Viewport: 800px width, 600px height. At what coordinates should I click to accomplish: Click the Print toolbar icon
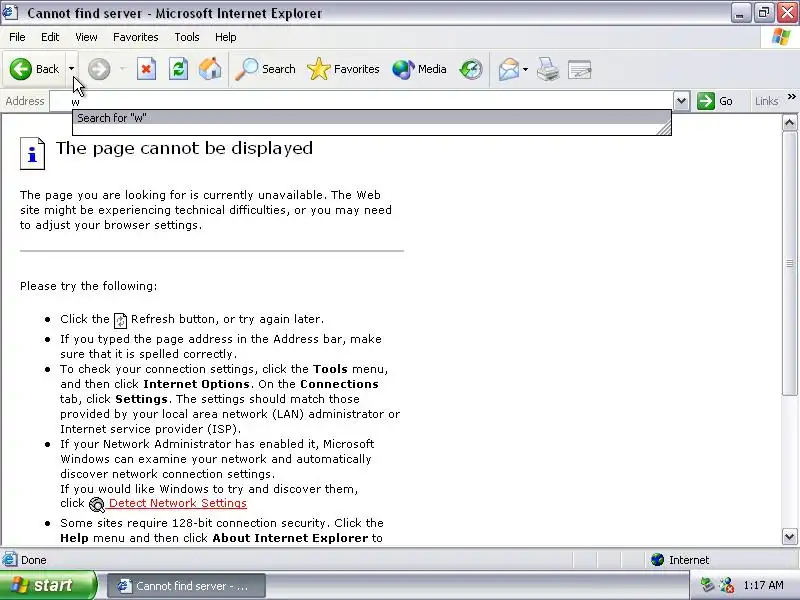click(x=548, y=69)
